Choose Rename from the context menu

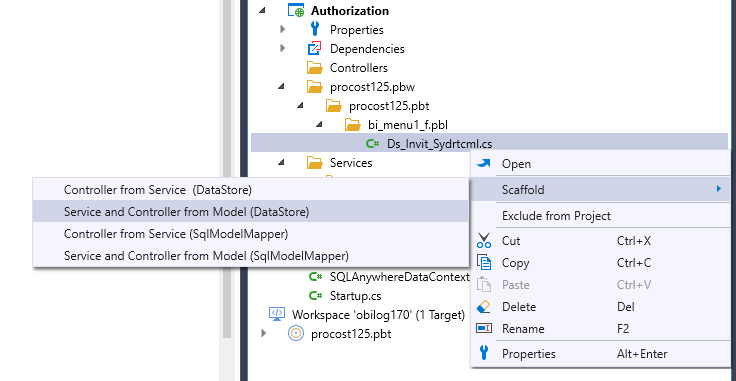[x=601, y=329]
